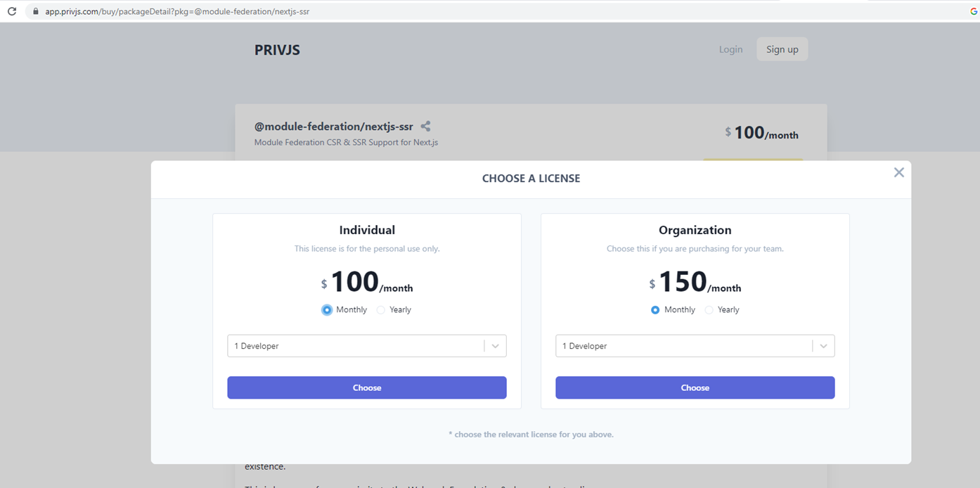
Task: Select Yearly billing for Organization license
Action: click(x=709, y=310)
